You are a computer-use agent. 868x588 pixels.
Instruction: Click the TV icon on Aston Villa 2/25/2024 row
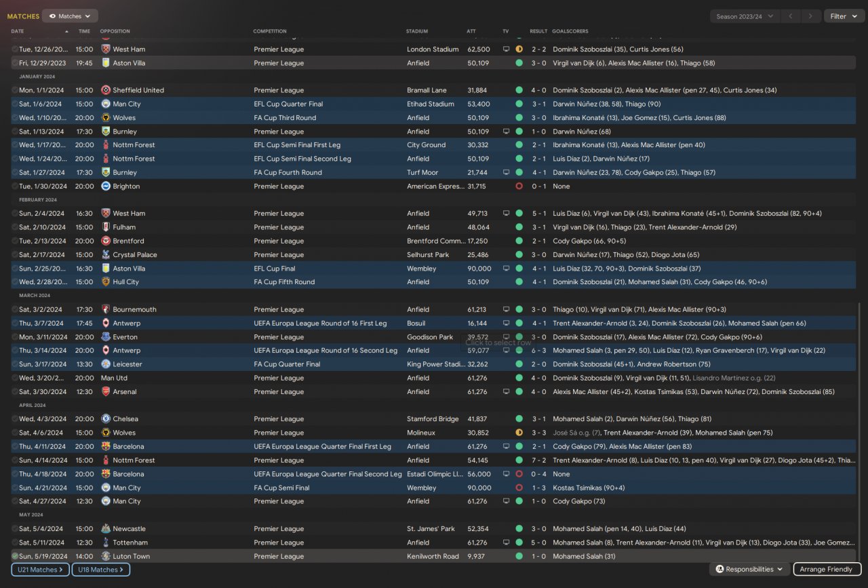pyautogui.click(x=506, y=269)
